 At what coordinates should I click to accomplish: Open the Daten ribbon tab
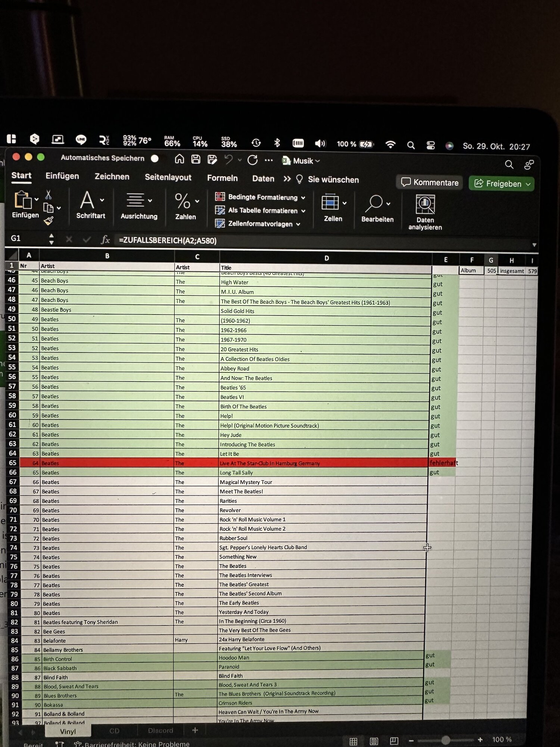coord(263,179)
